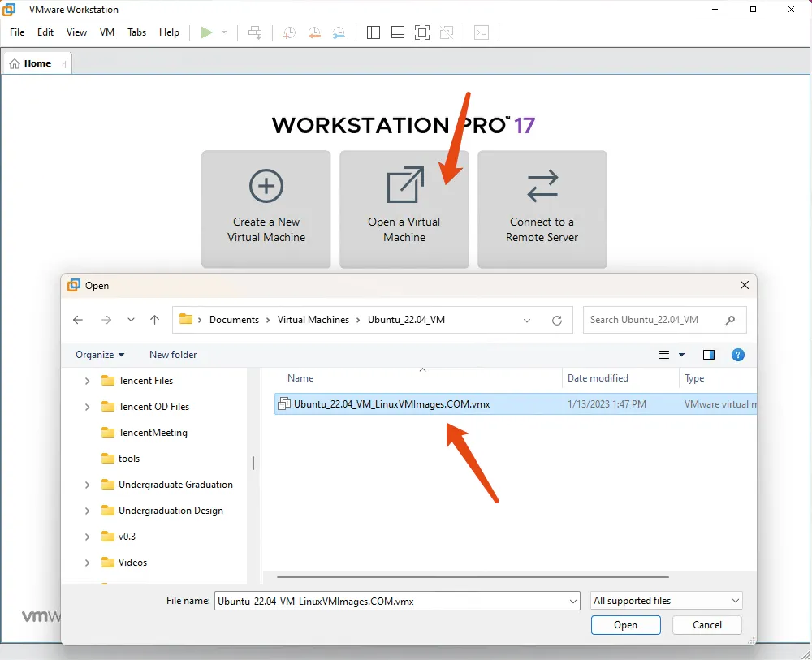The height and width of the screenshot is (660, 812).
Task: Open the Organize dropdown menu
Action: (100, 355)
